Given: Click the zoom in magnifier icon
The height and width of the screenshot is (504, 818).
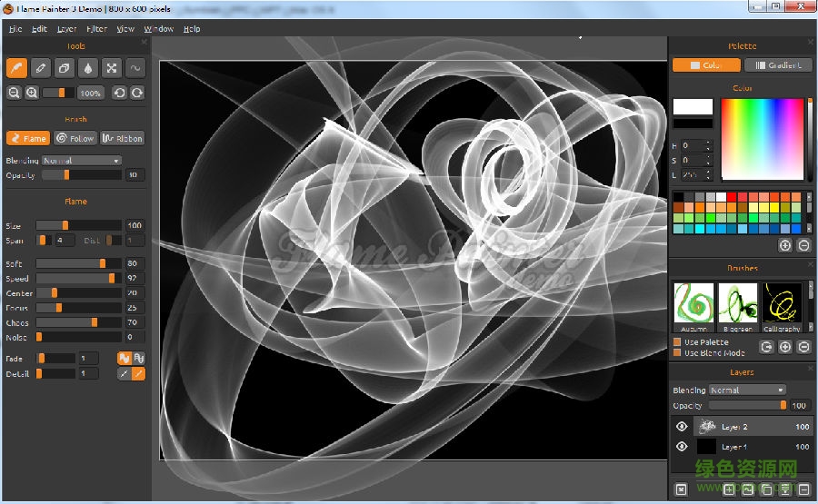Looking at the screenshot, I should point(32,93).
